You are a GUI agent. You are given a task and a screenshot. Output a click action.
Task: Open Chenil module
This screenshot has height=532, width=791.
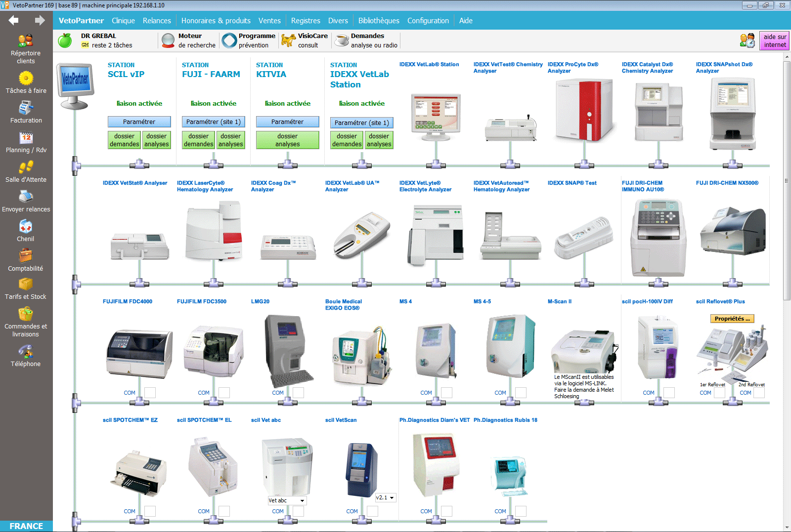(x=26, y=231)
